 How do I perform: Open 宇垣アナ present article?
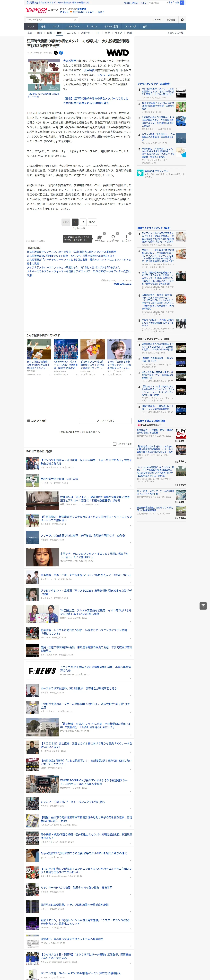click(94, 555)
